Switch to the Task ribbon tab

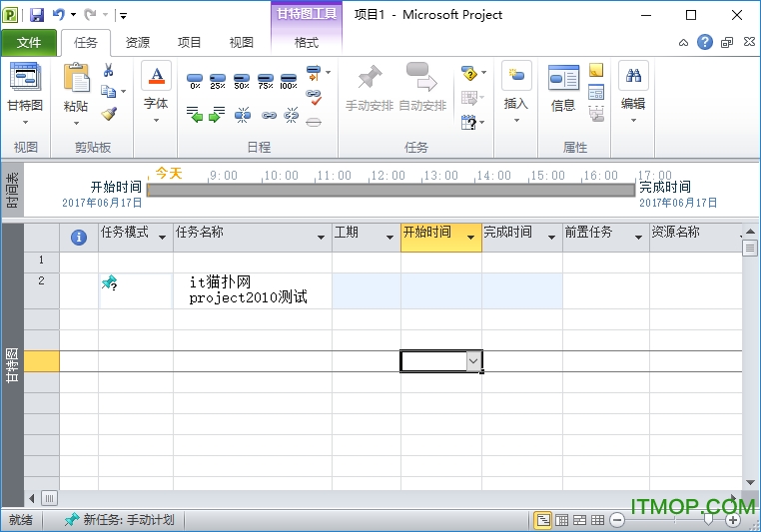[86, 43]
